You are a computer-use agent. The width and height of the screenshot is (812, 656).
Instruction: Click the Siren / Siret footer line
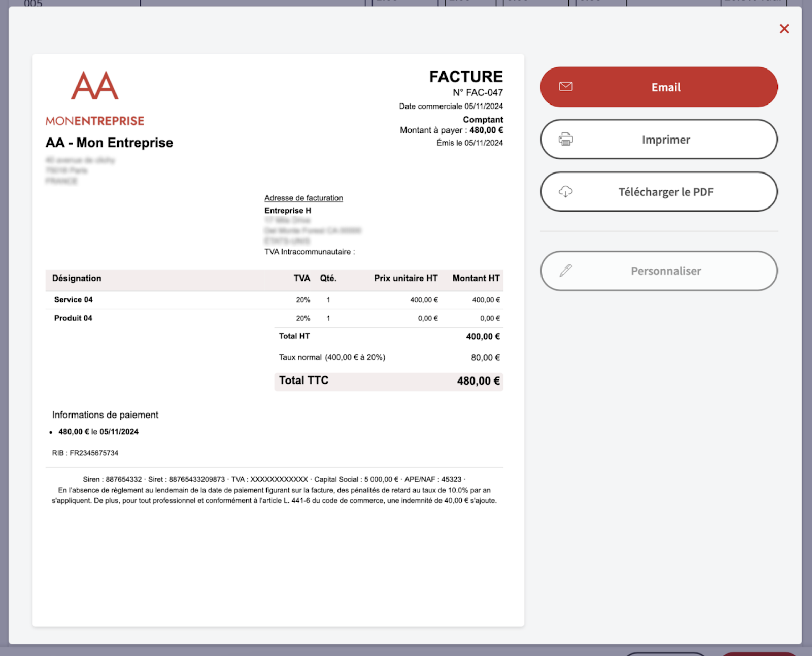point(274,479)
